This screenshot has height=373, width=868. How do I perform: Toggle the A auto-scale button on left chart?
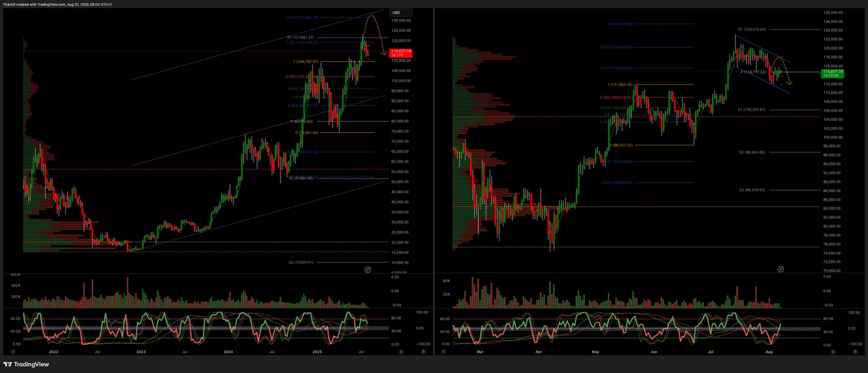click(x=401, y=351)
